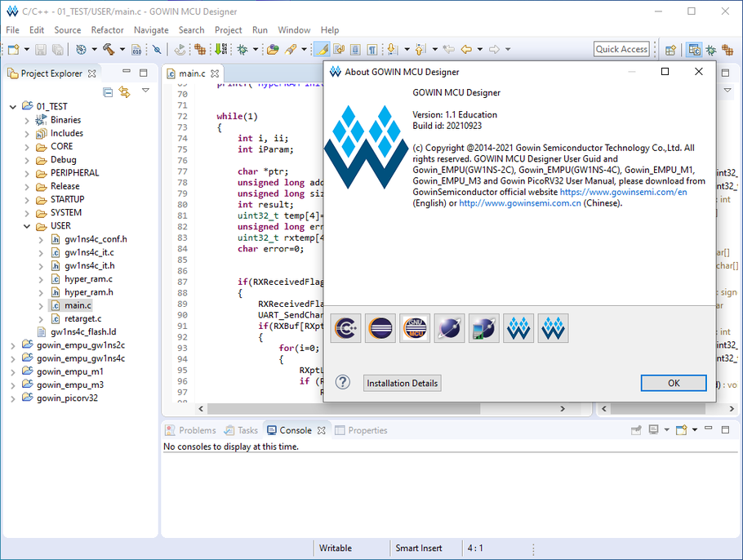
Task: Toggle Link with Editor in Project Explorer
Action: (x=125, y=92)
